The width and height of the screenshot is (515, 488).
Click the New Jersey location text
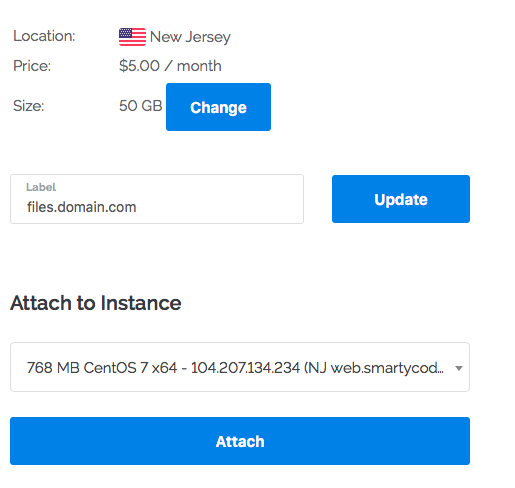point(190,37)
